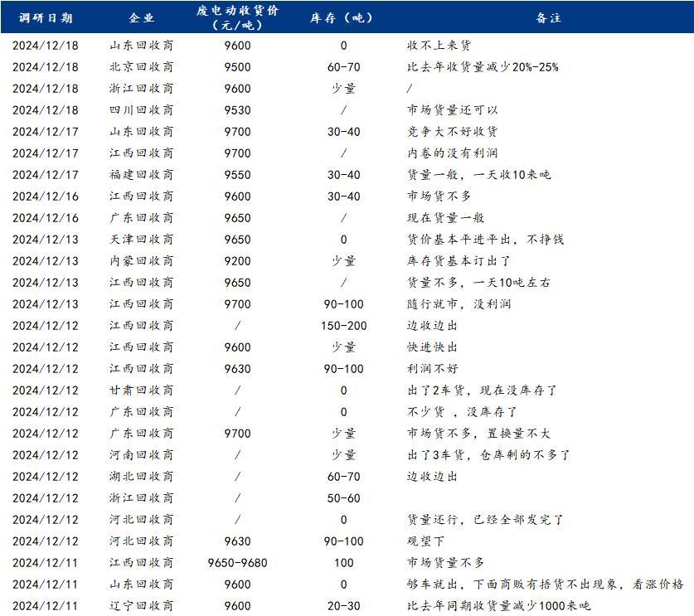
Task: Click the remark 现在货量一般
Action: point(445,218)
